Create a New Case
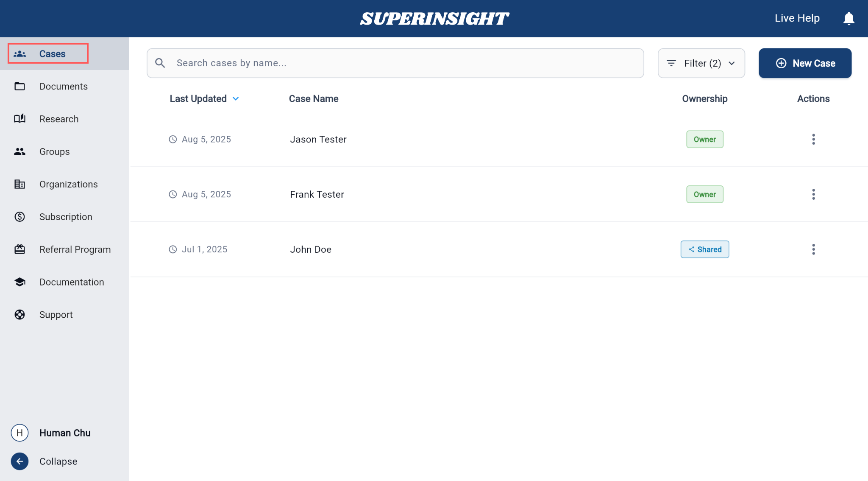868x481 pixels. (x=805, y=63)
